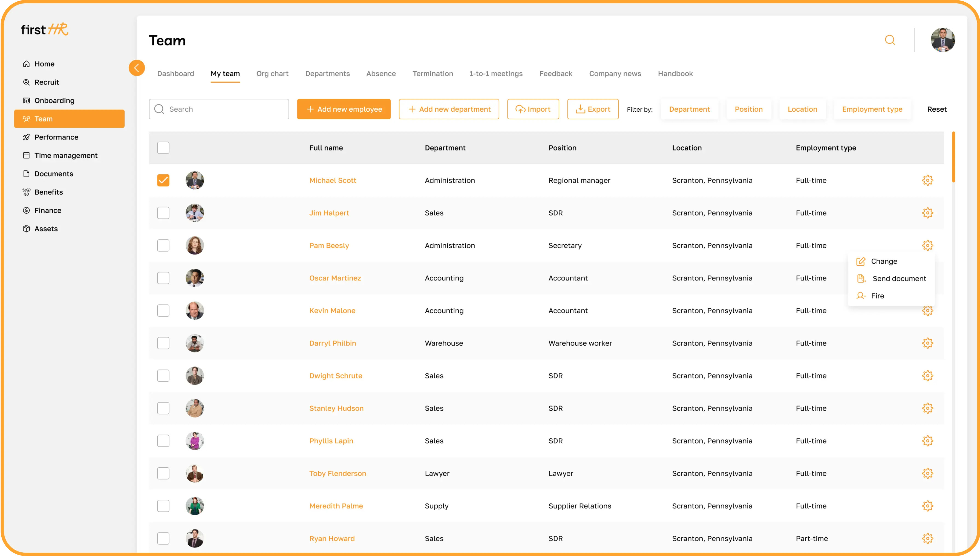Toggle the select-all checkbox in table header
This screenshot has height=556, width=980.
click(x=163, y=148)
